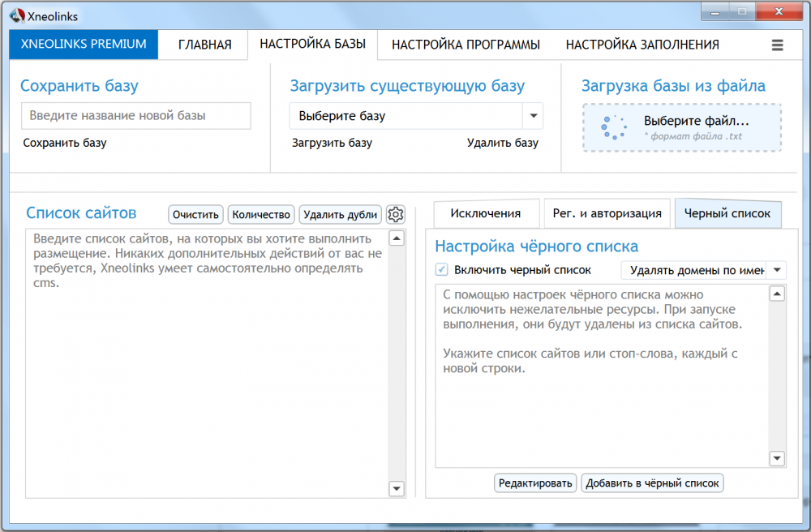Open 'Рег. и авторизация' tab
Viewport: 811px width, 532px height.
607,213
